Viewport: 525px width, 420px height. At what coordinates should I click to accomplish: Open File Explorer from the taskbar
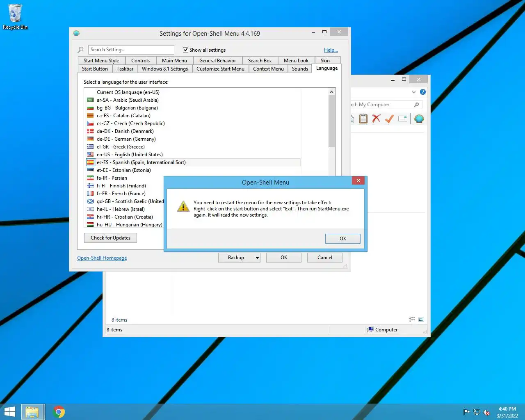tap(32, 412)
